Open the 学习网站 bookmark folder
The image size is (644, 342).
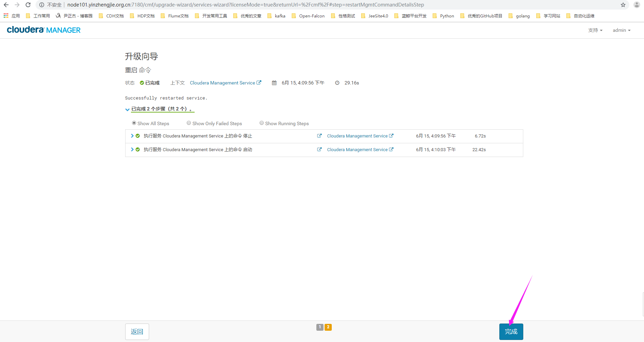click(x=548, y=16)
